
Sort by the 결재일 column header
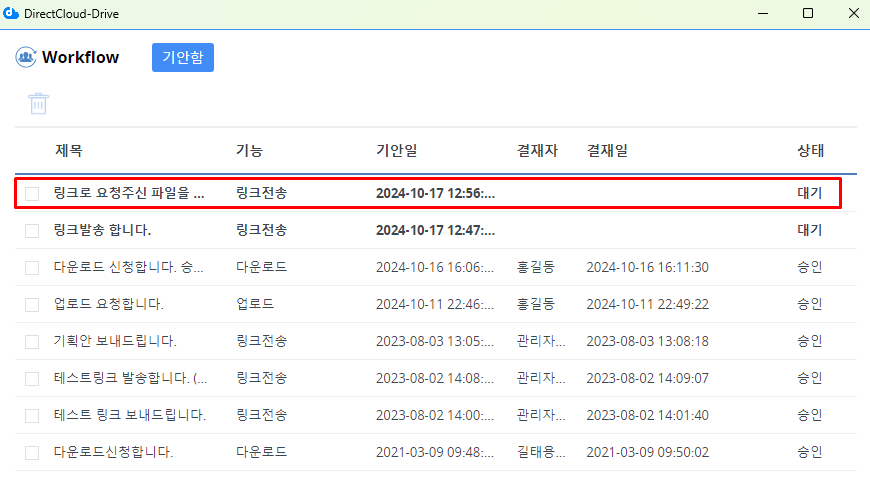point(607,151)
